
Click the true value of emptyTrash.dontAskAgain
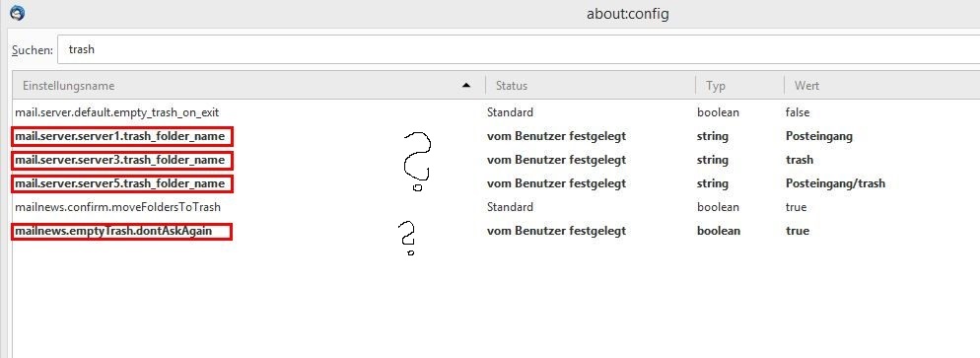(x=798, y=231)
